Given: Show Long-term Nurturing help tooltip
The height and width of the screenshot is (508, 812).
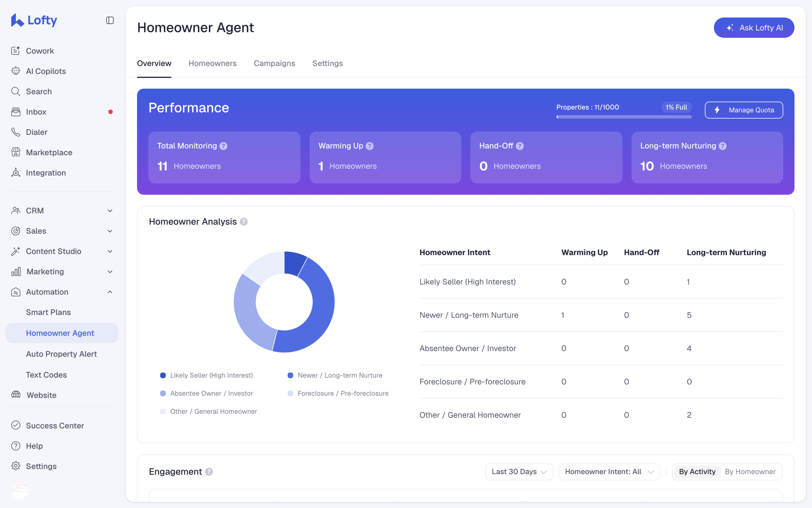Looking at the screenshot, I should click(x=722, y=146).
